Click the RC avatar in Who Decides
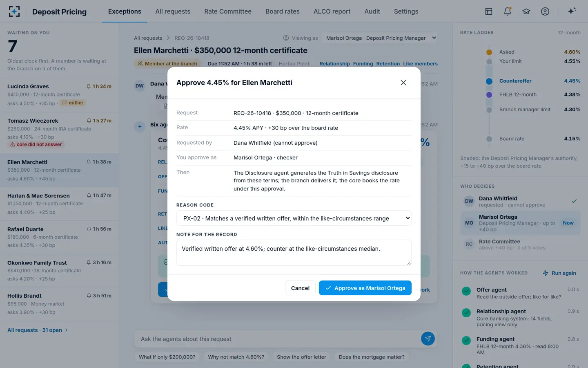The image size is (588, 368). coord(469,245)
